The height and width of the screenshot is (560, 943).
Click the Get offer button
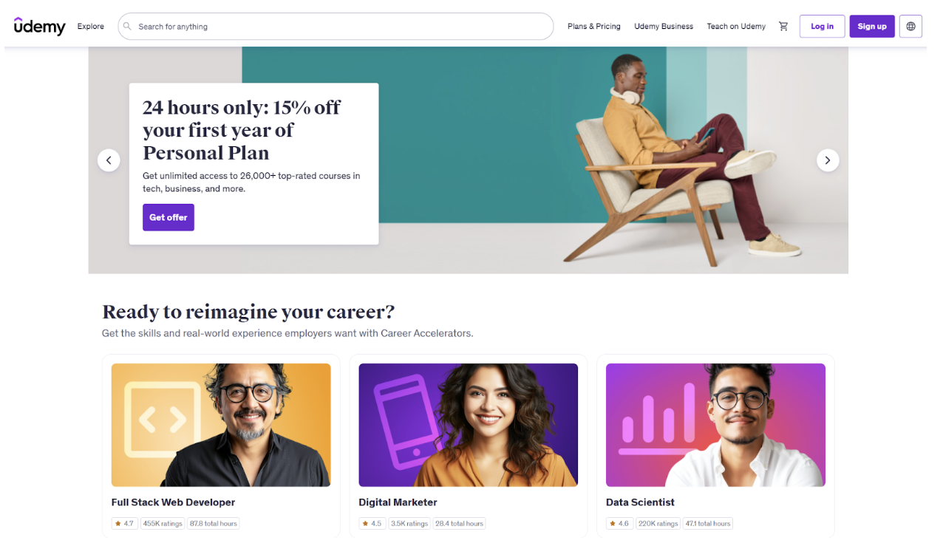point(168,217)
